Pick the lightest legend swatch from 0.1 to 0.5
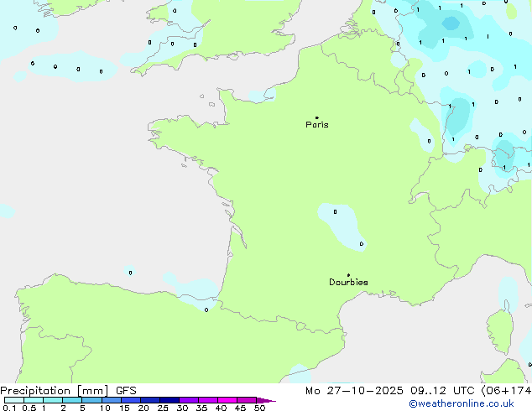 point(14,400)
